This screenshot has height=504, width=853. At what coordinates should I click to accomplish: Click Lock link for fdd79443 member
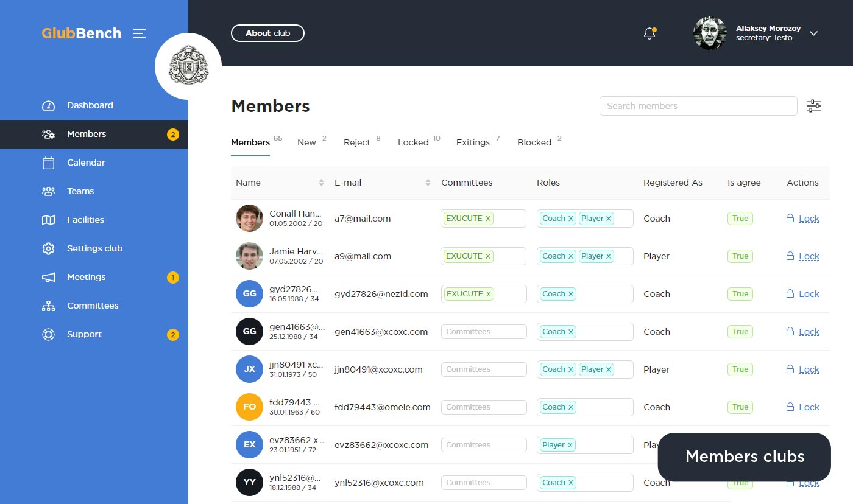coord(809,407)
